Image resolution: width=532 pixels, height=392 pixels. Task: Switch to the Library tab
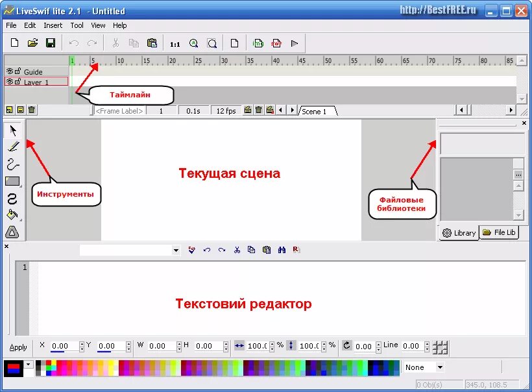(459, 233)
